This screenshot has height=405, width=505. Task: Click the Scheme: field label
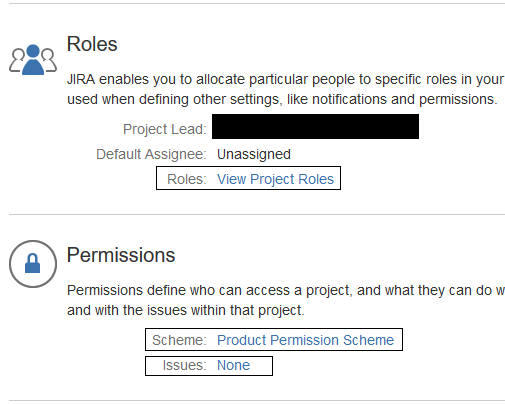pos(179,340)
